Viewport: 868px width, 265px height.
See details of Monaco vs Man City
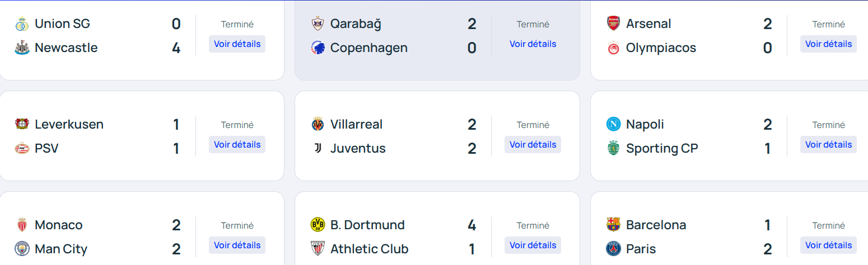tap(237, 245)
